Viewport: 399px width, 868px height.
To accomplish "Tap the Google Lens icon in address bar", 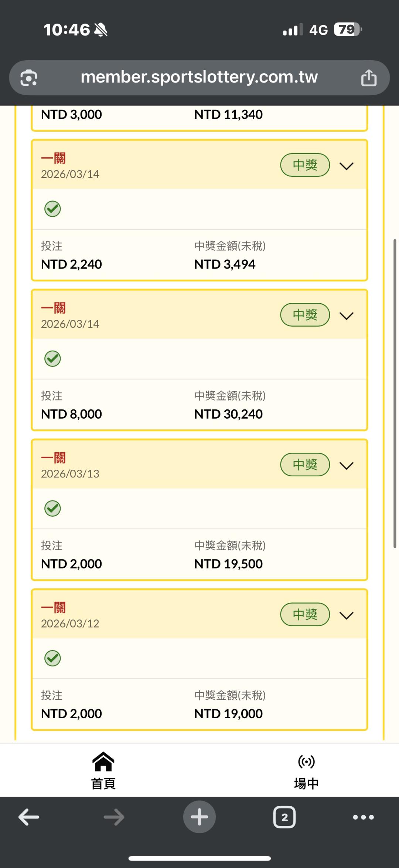I will click(29, 78).
